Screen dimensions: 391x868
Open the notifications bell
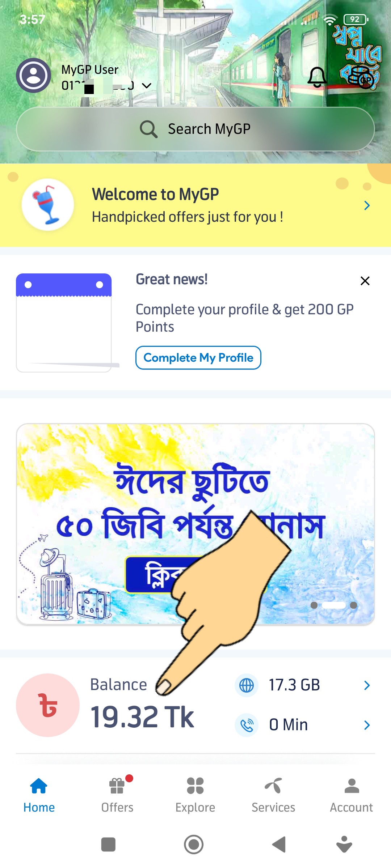coord(317,77)
